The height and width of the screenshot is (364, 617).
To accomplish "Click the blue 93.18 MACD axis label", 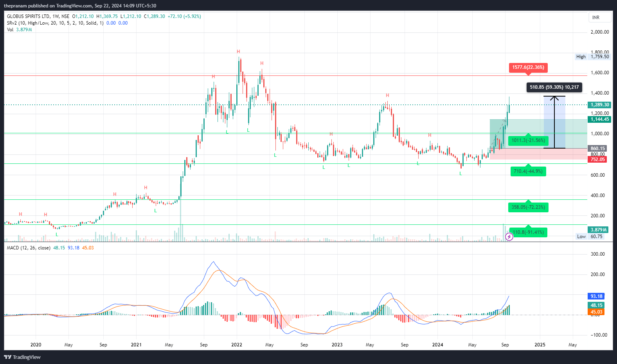I will point(596,296).
